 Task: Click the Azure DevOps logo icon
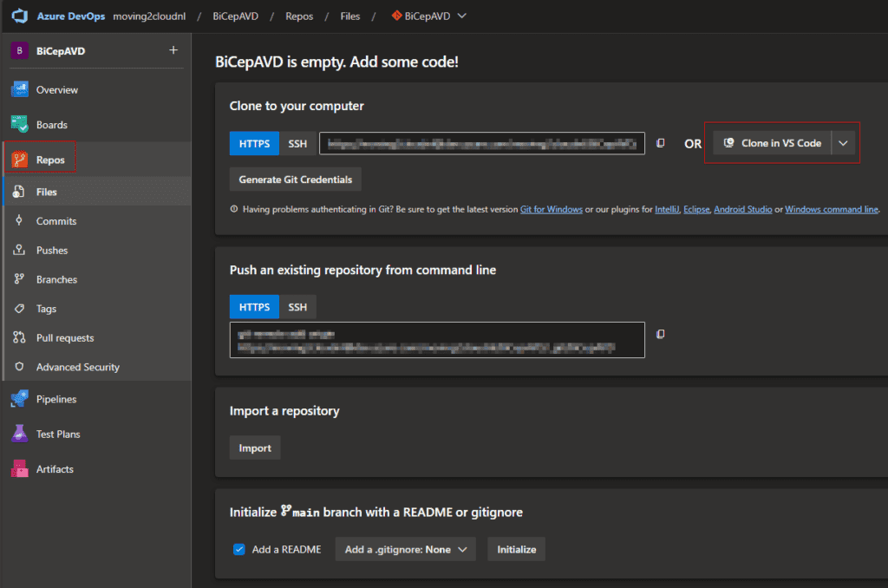(20, 16)
